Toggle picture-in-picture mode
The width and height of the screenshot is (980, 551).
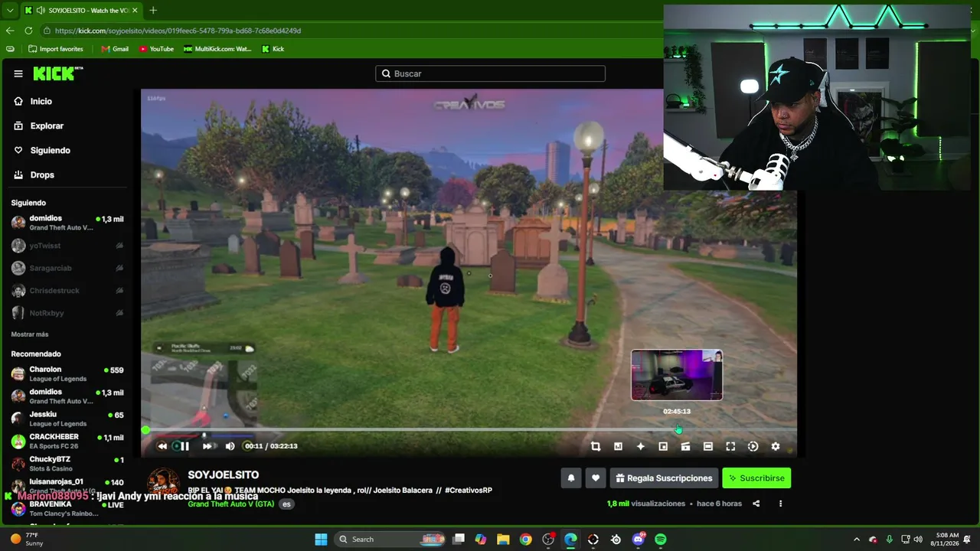tap(663, 446)
